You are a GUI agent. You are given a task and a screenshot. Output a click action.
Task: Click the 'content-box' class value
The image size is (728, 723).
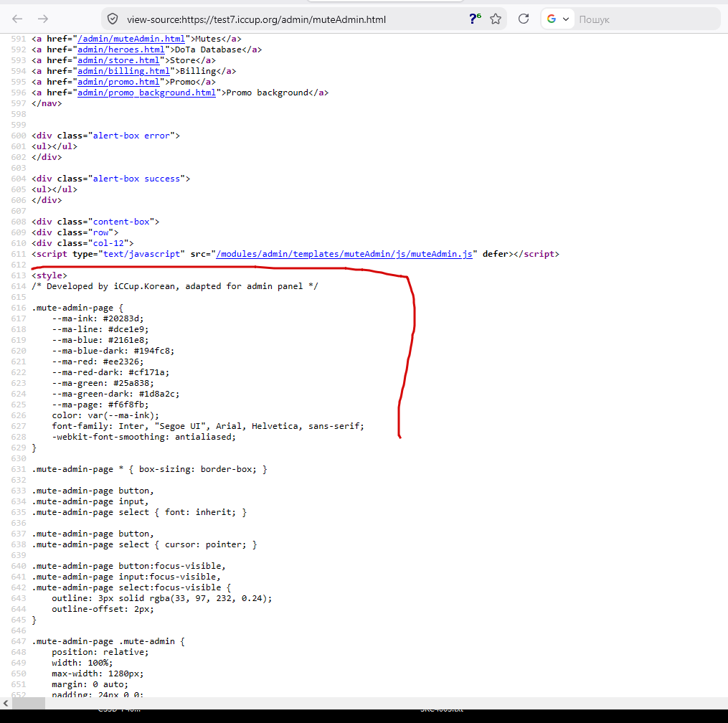[121, 222]
